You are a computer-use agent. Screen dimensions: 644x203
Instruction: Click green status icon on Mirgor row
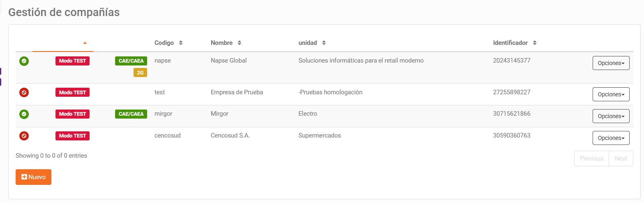pyautogui.click(x=24, y=114)
